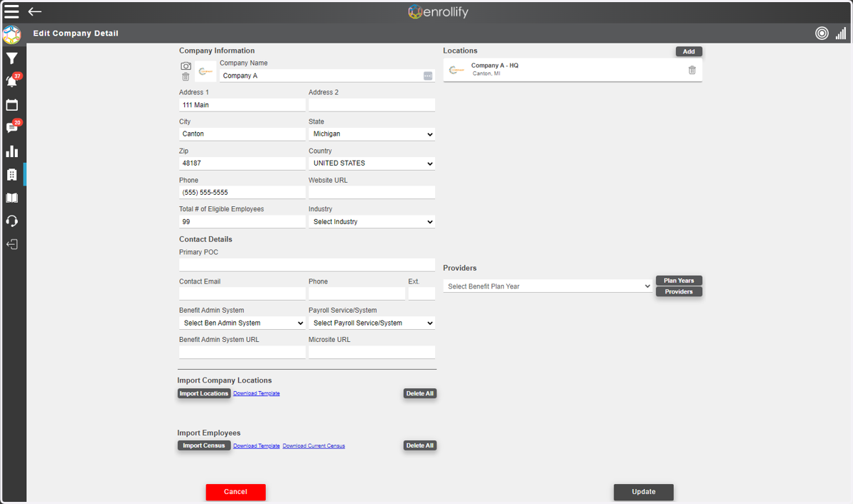The width and height of the screenshot is (853, 504).
Task: Click the company logo thumbnail beside Company Name
Action: point(206,71)
